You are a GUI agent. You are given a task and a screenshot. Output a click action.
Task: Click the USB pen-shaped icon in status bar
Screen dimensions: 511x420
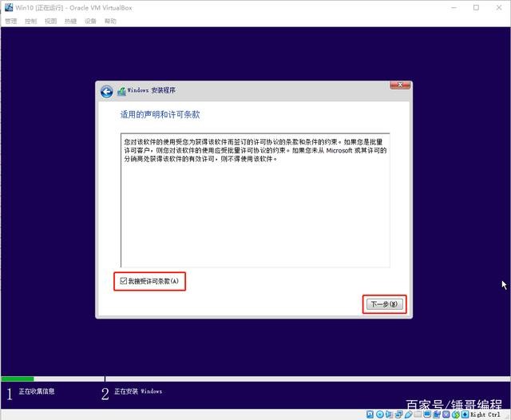click(408, 414)
